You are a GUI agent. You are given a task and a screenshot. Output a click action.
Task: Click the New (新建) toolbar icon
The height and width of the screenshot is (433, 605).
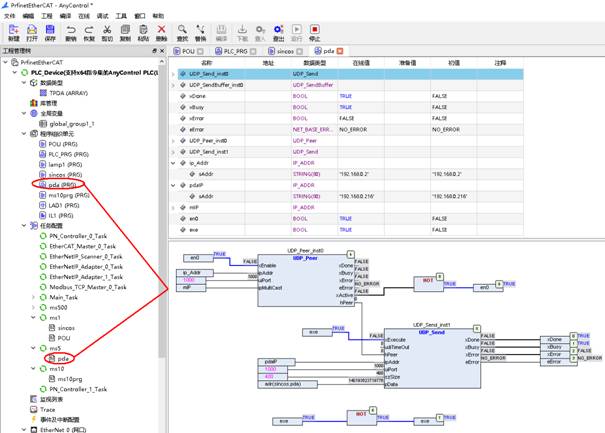tap(12, 31)
